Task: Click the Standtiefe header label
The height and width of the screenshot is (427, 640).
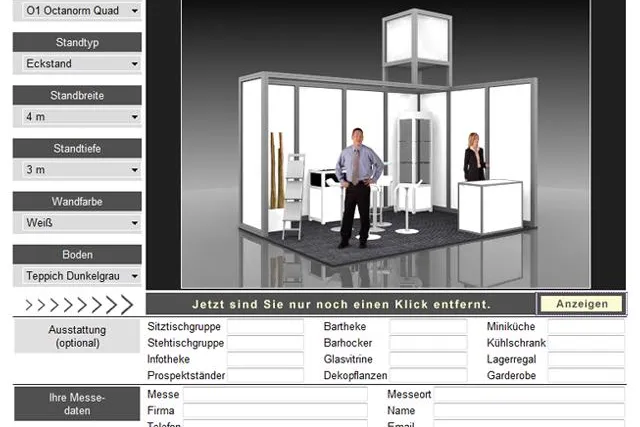Action: 77,149
